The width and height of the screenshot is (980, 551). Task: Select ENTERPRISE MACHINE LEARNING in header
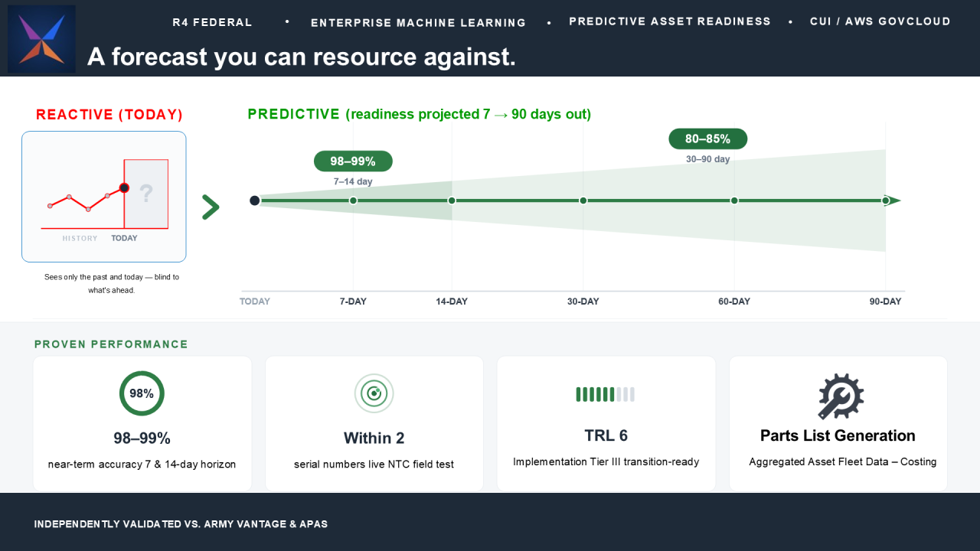point(419,23)
